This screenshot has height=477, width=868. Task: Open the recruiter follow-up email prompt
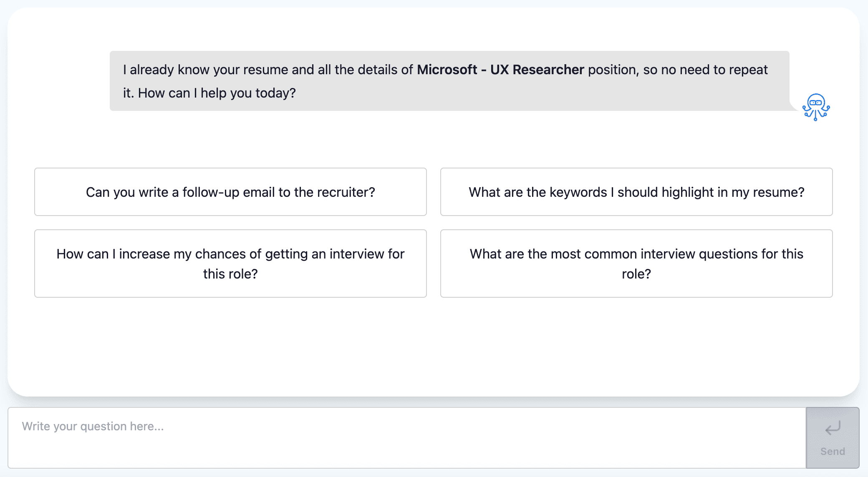point(230,192)
